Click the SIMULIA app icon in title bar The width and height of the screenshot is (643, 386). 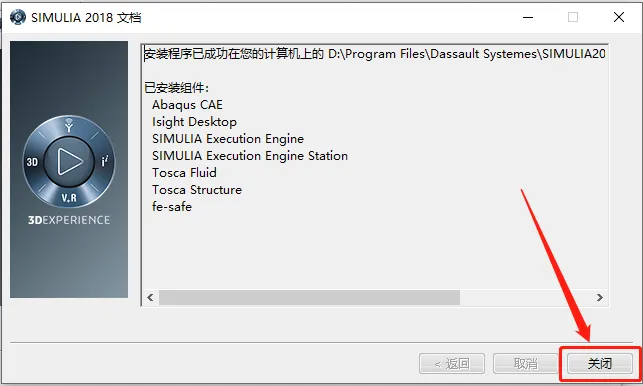click(x=18, y=17)
